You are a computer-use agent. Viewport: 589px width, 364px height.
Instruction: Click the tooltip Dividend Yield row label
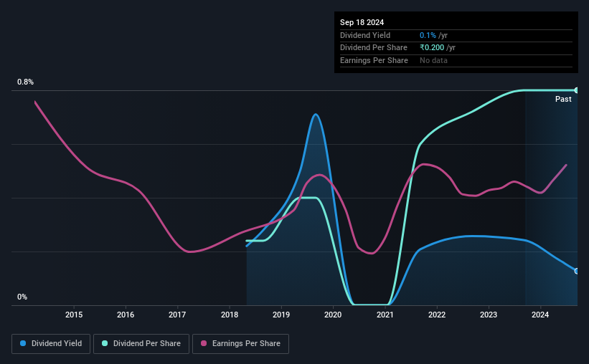pos(365,35)
